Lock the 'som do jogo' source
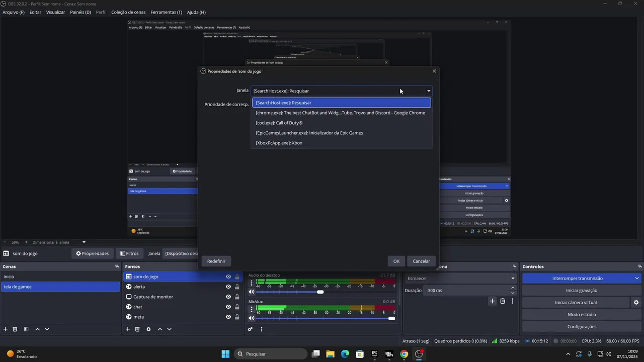 237,277
